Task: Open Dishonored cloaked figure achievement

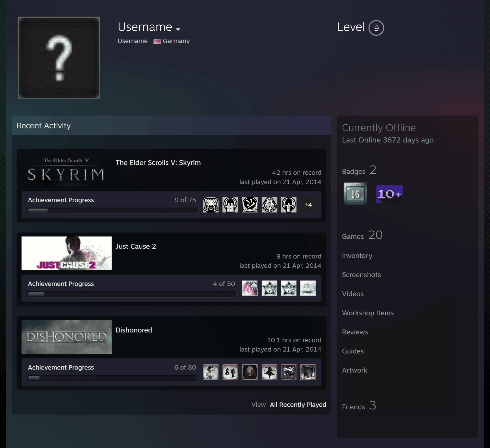Action: (269, 372)
